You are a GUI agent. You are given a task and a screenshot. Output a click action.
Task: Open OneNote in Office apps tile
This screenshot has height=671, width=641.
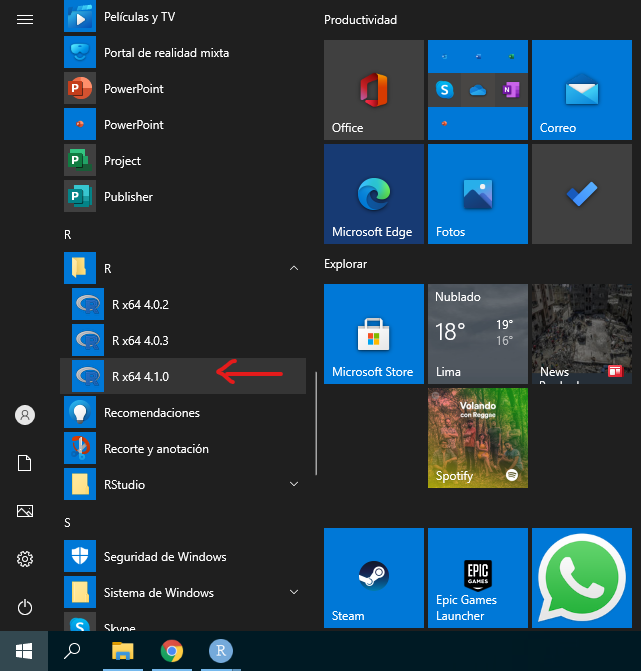[511, 90]
